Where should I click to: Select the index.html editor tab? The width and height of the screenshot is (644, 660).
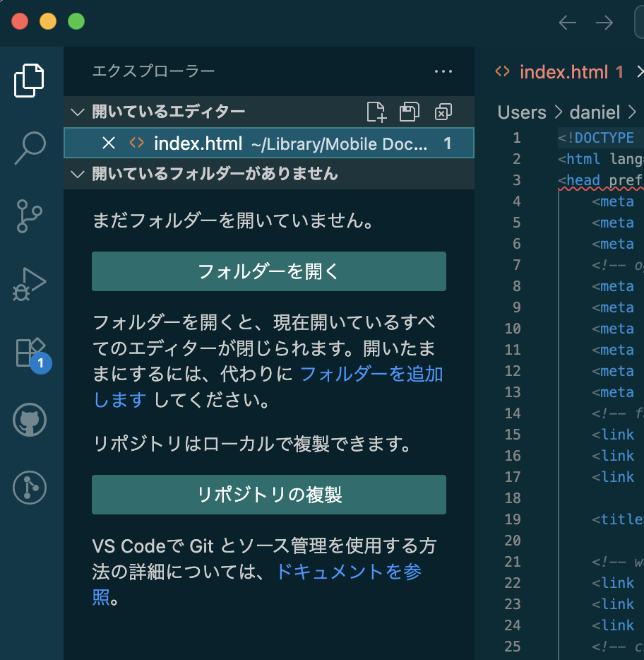pyautogui.click(x=563, y=72)
